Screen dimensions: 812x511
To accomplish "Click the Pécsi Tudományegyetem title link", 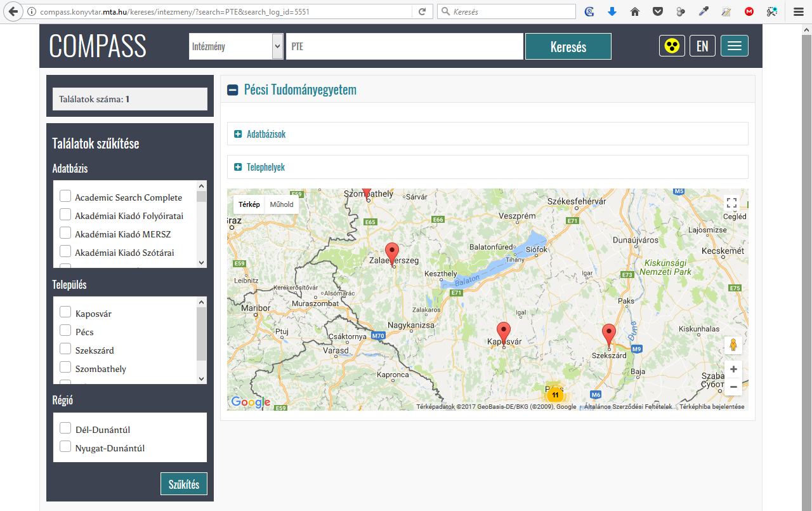I will [x=300, y=90].
